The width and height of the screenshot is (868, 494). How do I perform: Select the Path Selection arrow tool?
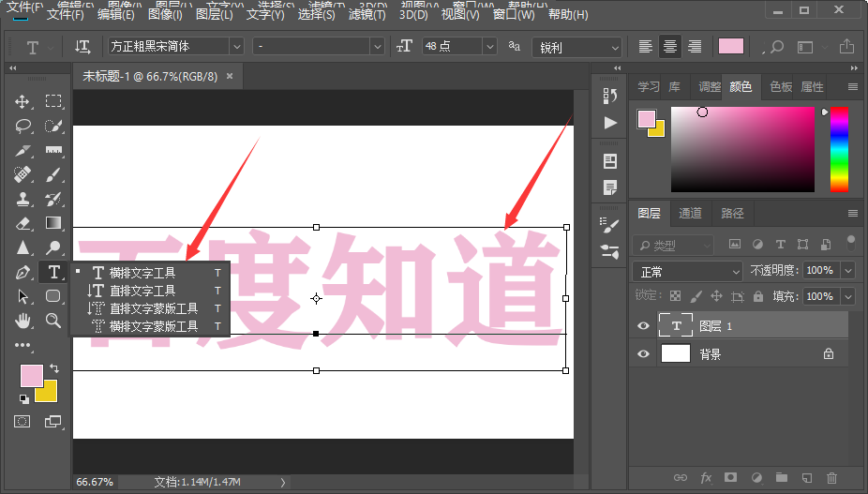22,296
